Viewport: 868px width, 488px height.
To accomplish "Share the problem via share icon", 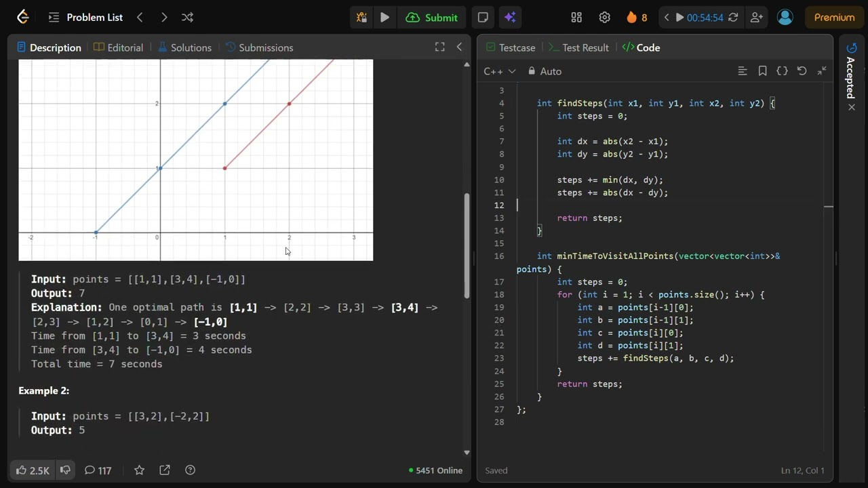I will [165, 470].
